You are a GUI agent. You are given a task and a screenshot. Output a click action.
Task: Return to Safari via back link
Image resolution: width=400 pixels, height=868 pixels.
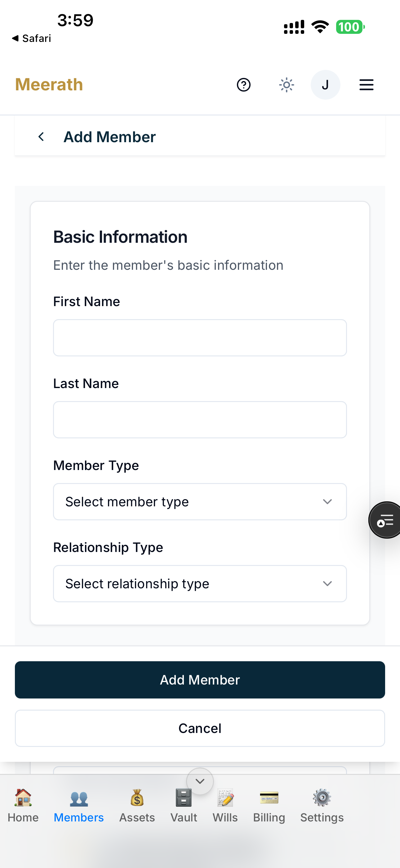point(31,38)
